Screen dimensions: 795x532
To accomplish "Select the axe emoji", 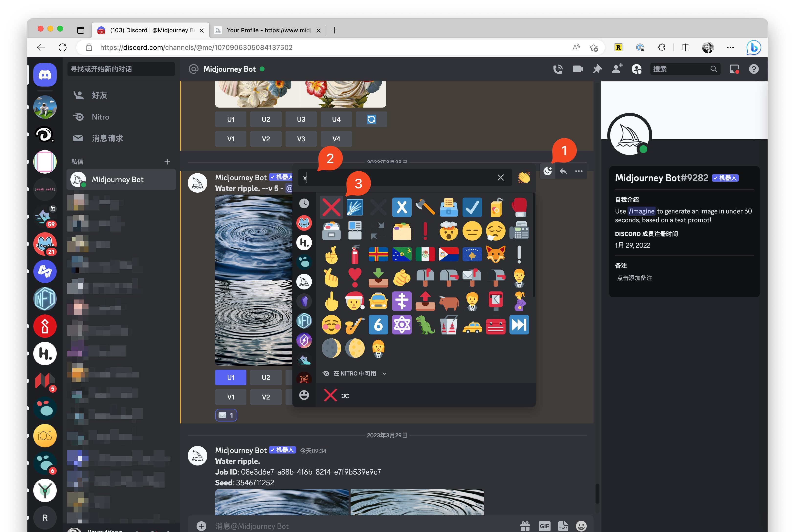I will 425,207.
